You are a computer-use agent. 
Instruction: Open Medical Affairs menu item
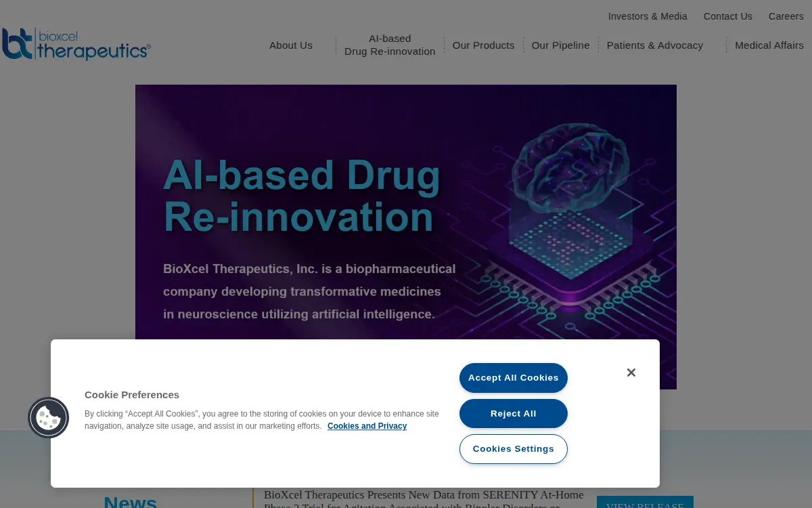coord(769,45)
